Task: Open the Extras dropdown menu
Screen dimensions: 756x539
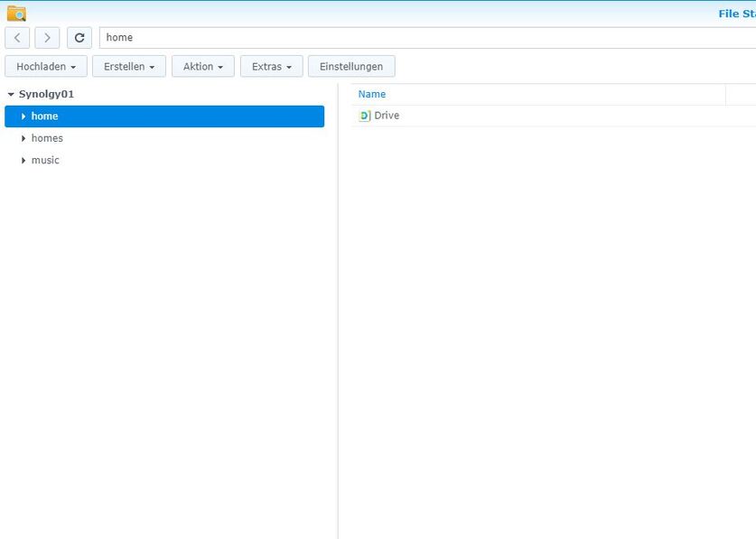Action: pos(272,67)
